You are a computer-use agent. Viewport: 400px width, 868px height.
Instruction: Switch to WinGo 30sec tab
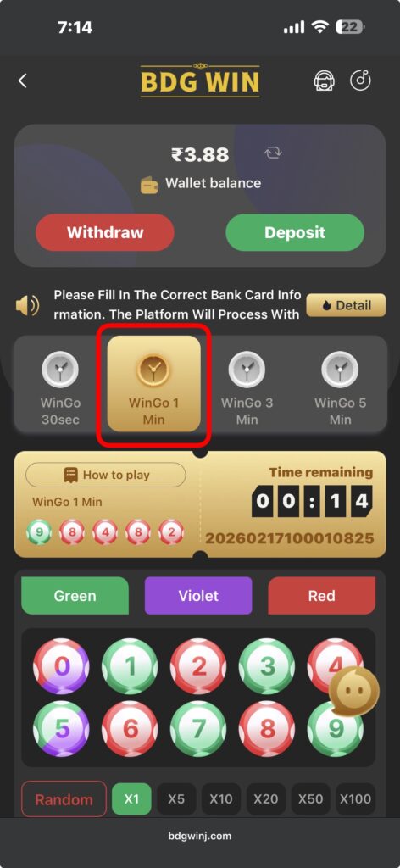[x=60, y=386]
